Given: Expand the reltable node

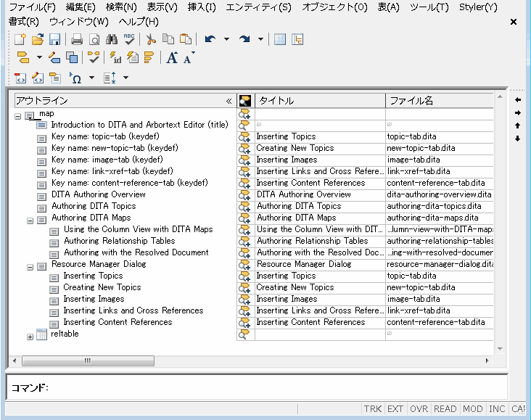Looking at the screenshot, I should pyautogui.click(x=30, y=337).
